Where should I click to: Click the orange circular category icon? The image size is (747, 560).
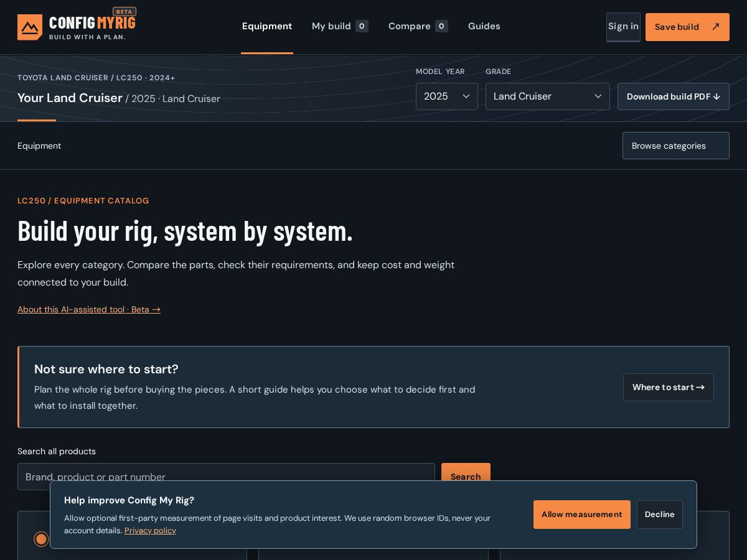click(42, 539)
